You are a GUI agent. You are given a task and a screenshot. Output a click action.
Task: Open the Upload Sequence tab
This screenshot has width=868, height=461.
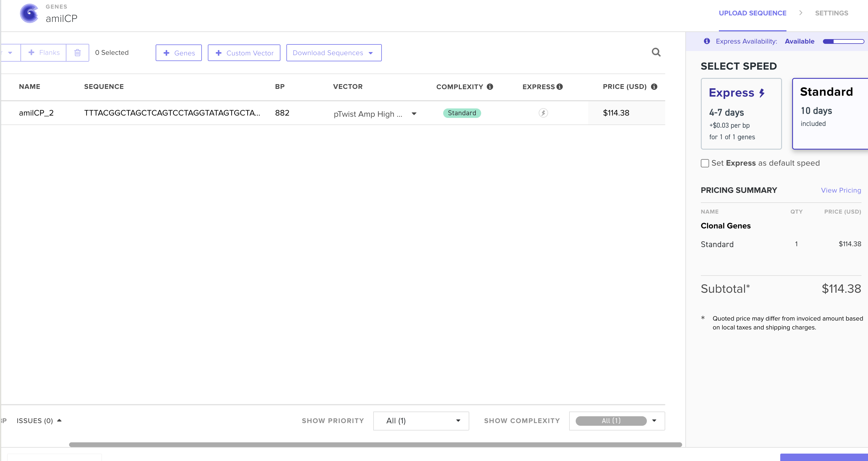pyautogui.click(x=752, y=13)
